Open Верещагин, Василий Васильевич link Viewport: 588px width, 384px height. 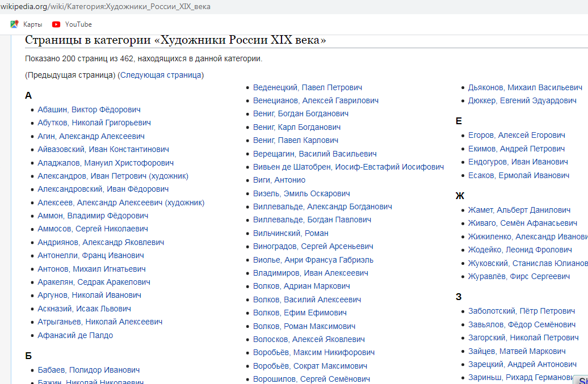315,154
